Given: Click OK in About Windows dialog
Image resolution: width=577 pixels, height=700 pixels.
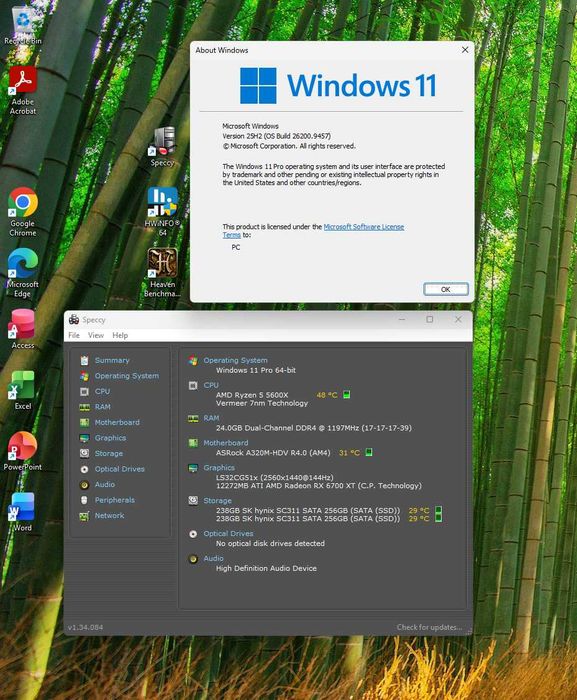Looking at the screenshot, I should pos(446,289).
